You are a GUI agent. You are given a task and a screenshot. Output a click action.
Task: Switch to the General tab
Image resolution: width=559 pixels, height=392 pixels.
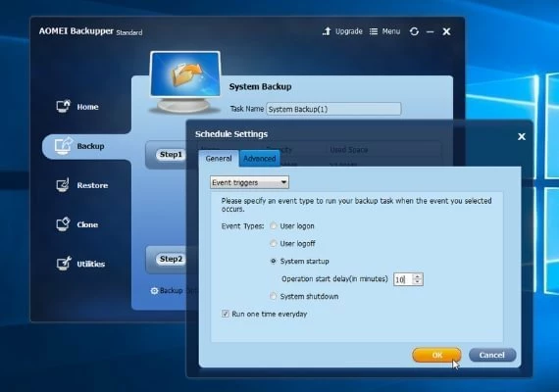tap(219, 159)
